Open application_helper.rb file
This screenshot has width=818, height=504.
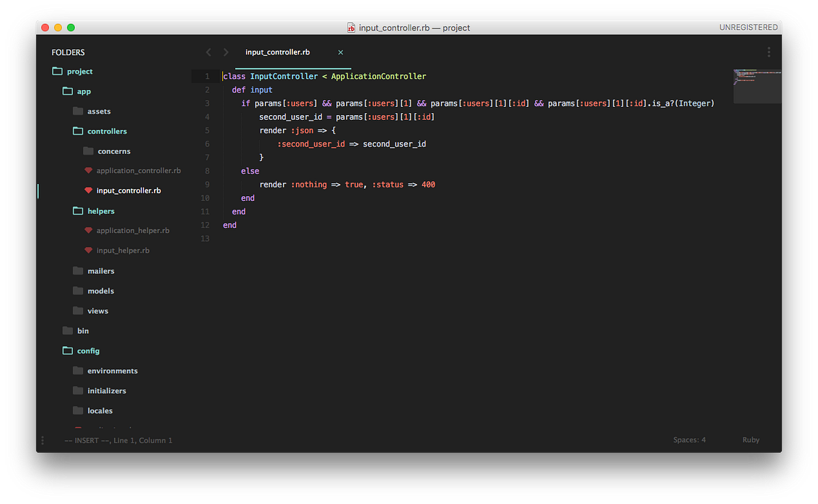click(133, 231)
